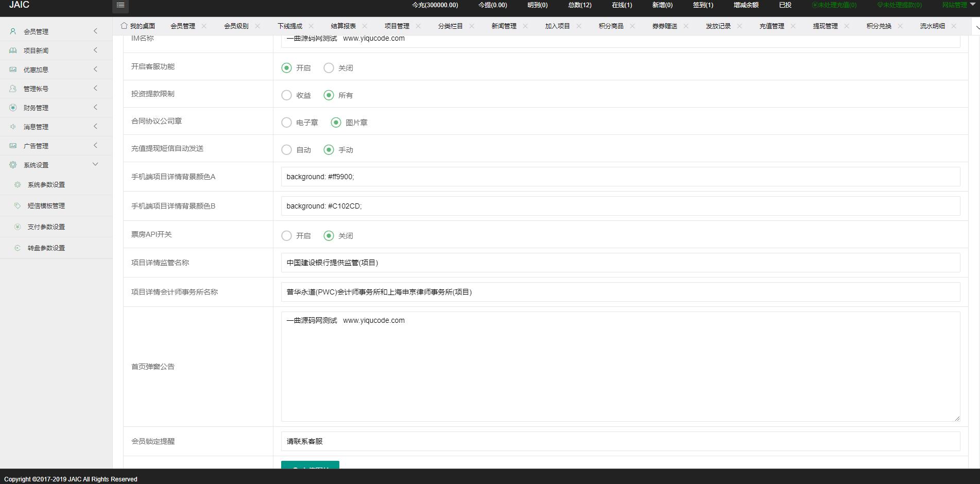Switch to the 充值管理 tab
Image resolution: width=980 pixels, height=484 pixels.
771,26
